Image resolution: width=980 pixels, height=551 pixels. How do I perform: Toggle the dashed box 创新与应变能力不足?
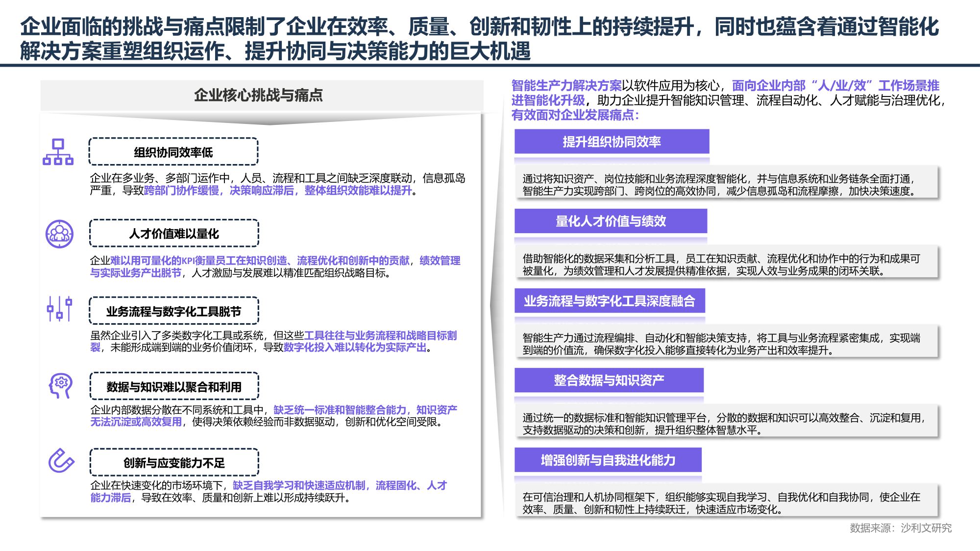tap(173, 461)
